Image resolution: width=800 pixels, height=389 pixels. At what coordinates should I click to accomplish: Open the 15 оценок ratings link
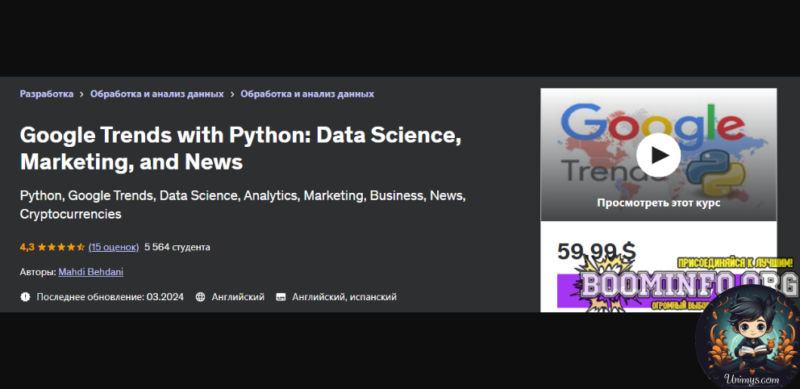pos(113,247)
